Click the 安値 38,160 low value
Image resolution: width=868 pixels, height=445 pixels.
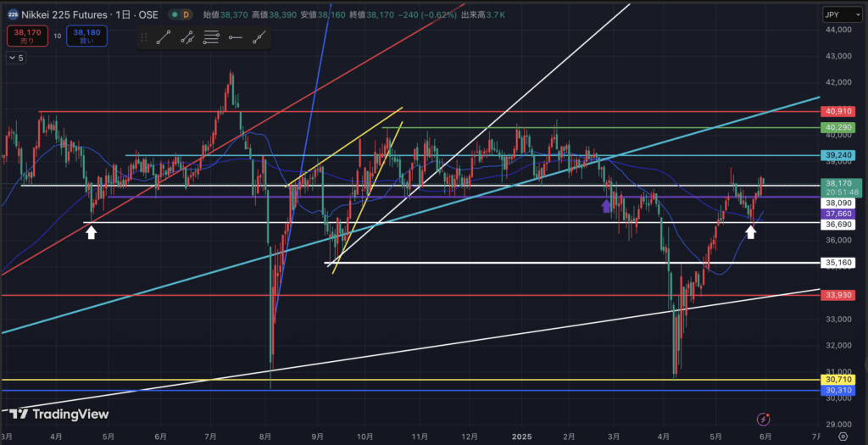pos(324,15)
